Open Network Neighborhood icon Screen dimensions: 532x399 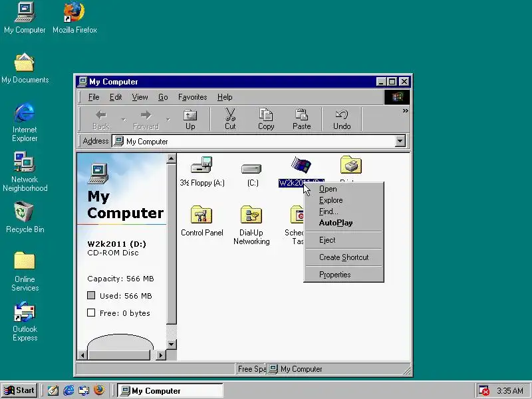tap(25, 172)
